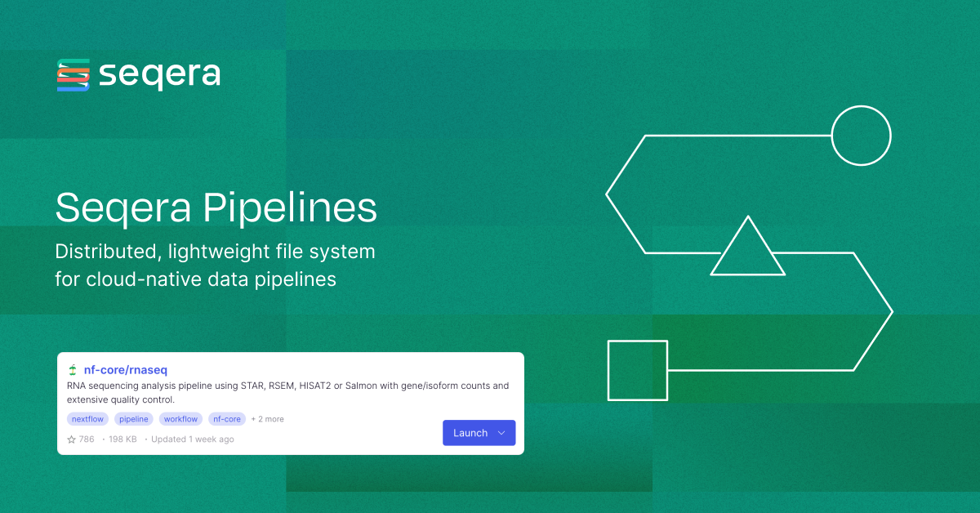
Task: Click the Seqera stacked-layers logo icon
Action: [72, 74]
